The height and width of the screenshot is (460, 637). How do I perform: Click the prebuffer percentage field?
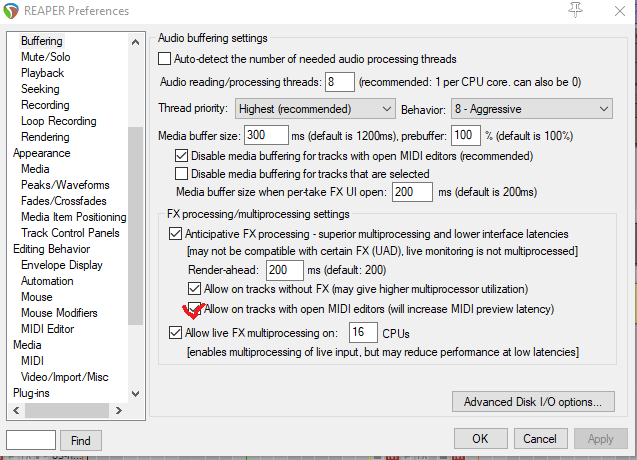466,135
